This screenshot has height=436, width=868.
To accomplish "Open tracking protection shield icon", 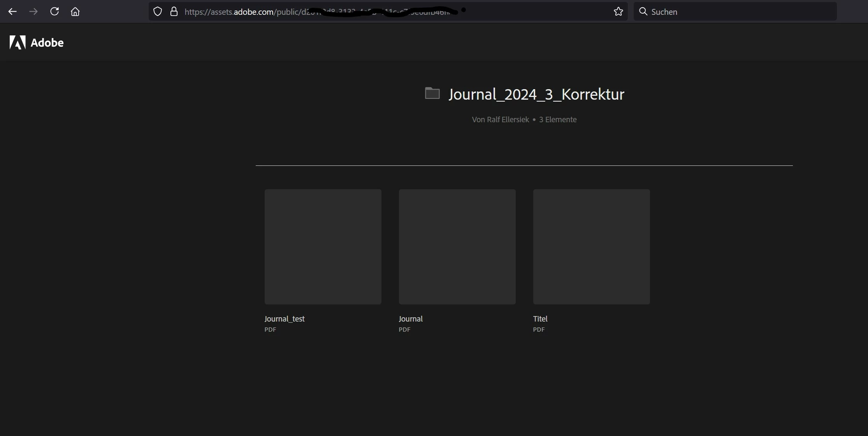I will (158, 12).
